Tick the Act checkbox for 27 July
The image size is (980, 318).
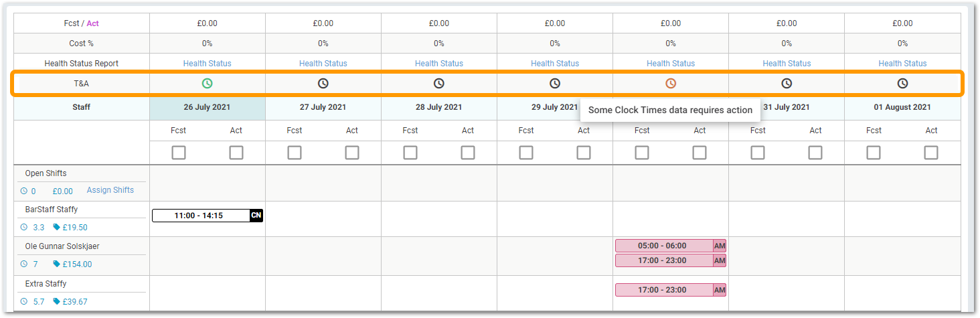click(x=352, y=153)
